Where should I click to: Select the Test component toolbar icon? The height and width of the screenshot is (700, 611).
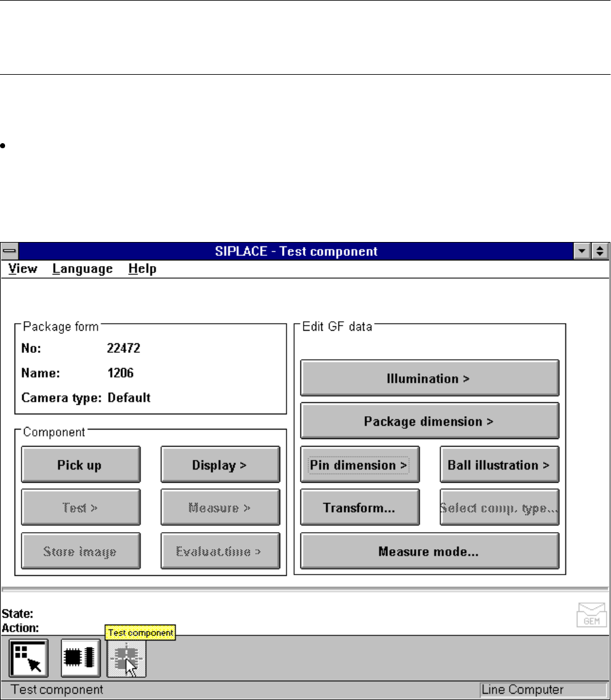click(126, 659)
